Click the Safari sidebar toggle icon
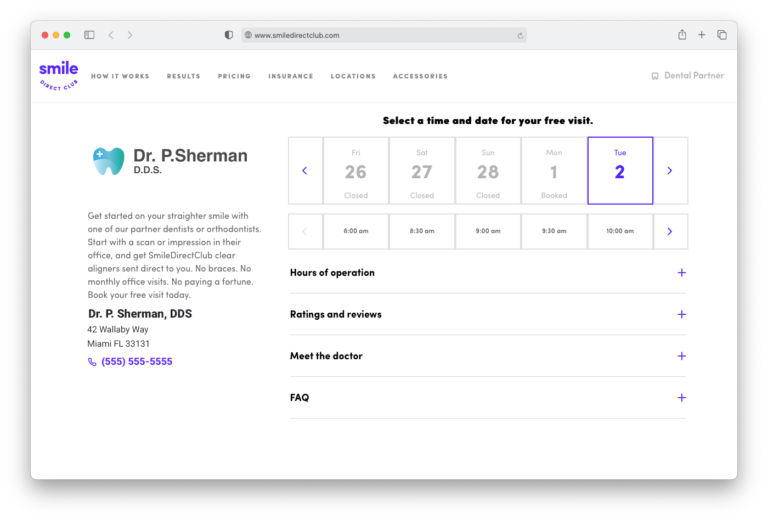 tap(89, 35)
